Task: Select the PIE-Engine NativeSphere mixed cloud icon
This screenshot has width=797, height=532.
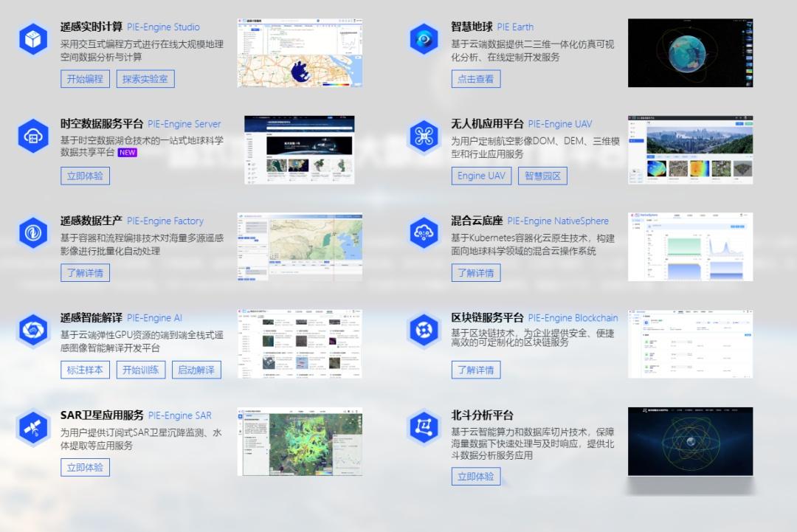Action: pos(424,233)
